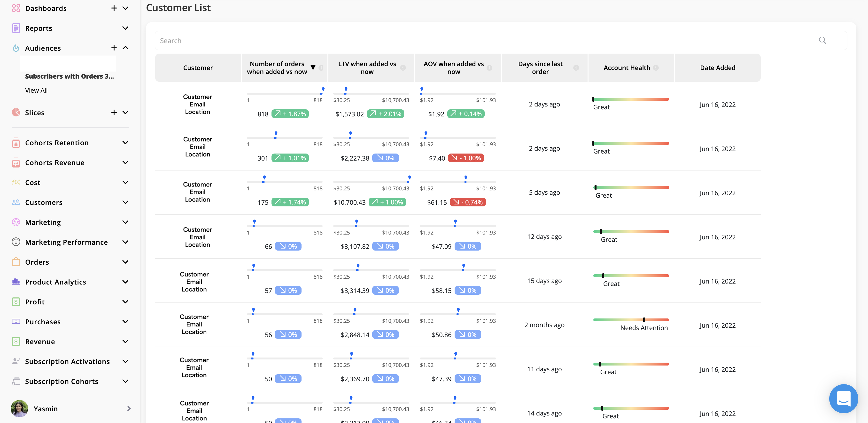Open the Revenue sidebar menu

40,341
